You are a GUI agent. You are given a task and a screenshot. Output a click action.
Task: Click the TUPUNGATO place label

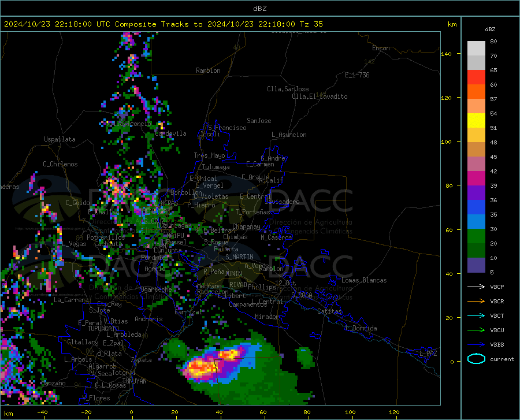103,329
